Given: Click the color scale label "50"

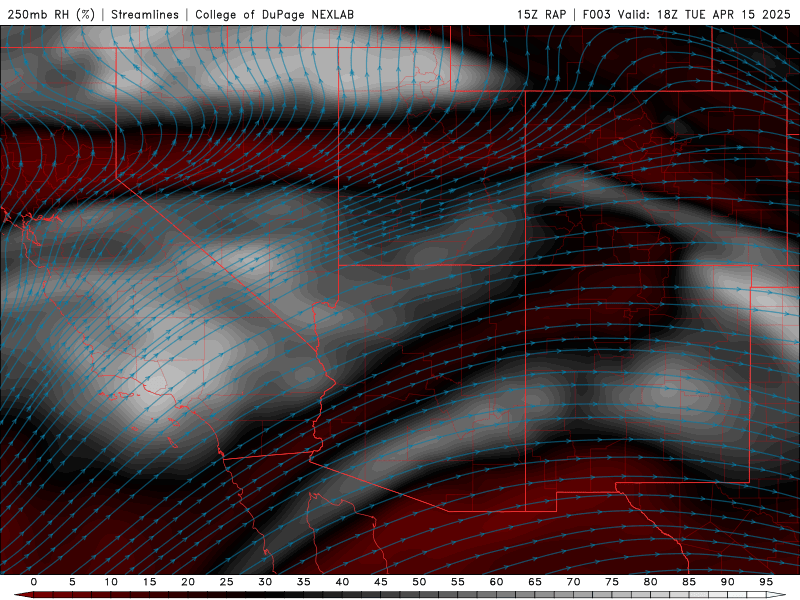Looking at the screenshot, I should (x=419, y=582).
